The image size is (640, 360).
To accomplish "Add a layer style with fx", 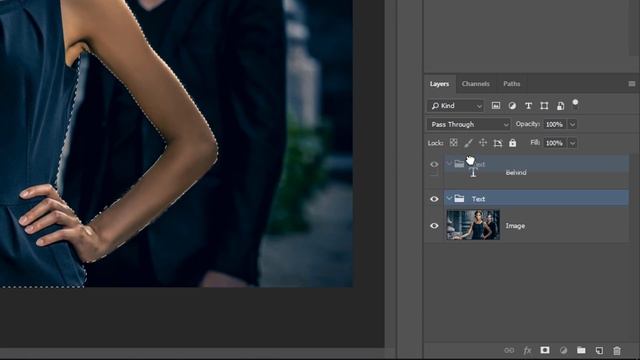I will coord(527,350).
